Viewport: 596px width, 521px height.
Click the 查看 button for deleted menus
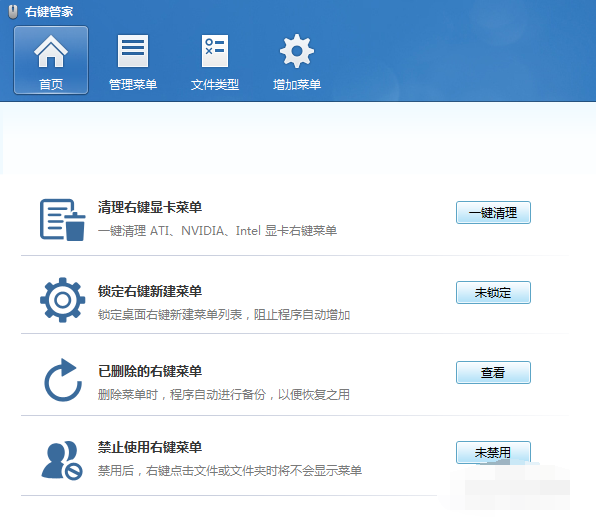493,372
